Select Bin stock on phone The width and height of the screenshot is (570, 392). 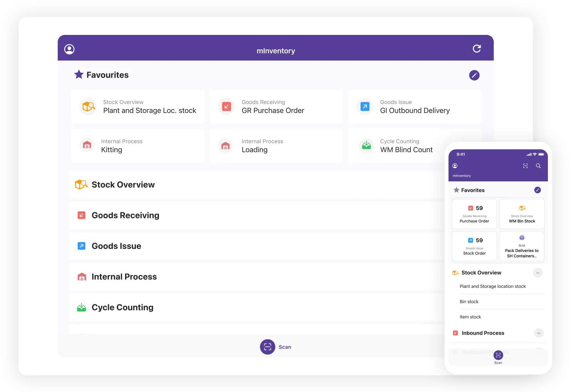click(469, 302)
